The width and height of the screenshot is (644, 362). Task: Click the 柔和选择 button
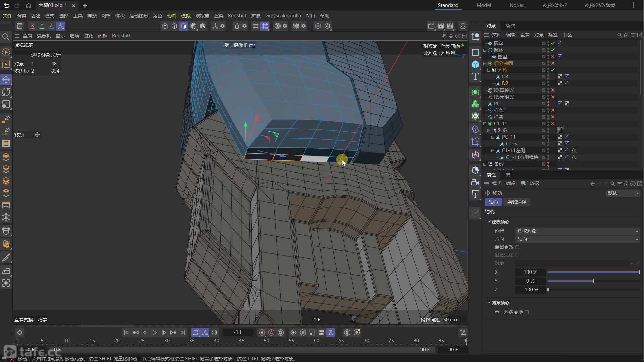pyautogui.click(x=517, y=202)
